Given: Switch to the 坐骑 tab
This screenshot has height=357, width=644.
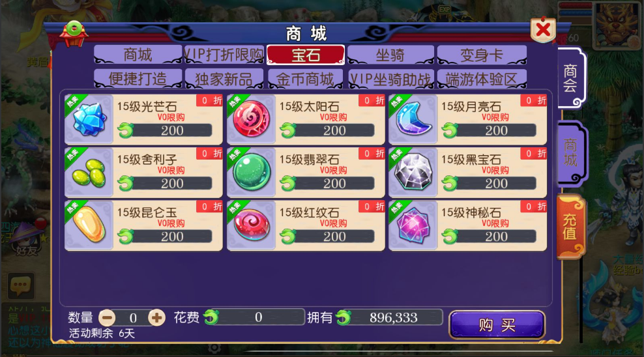Looking at the screenshot, I should coord(390,55).
